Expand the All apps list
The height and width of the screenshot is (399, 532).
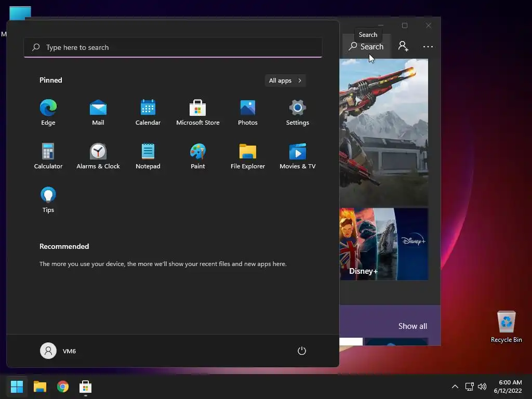click(x=285, y=81)
